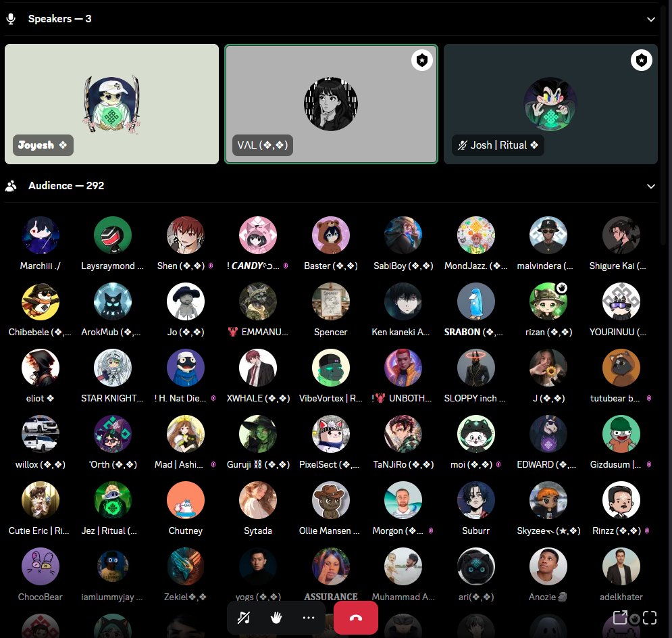Collapse the Speakers section chevron
This screenshot has width=672, height=638.
pyautogui.click(x=650, y=20)
